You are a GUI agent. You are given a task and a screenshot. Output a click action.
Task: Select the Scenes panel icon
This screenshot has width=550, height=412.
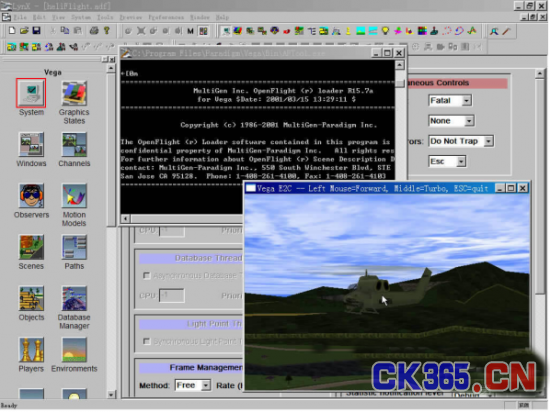click(x=31, y=247)
